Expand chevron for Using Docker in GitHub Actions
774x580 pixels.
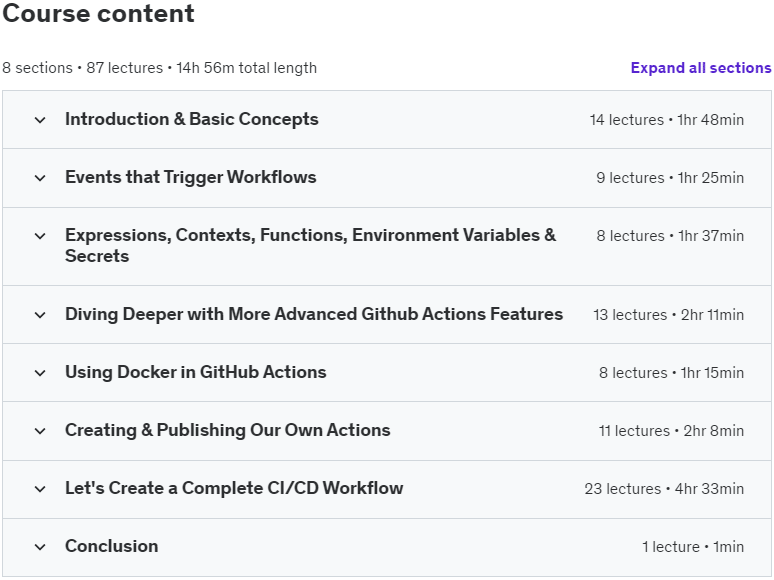[x=40, y=373]
